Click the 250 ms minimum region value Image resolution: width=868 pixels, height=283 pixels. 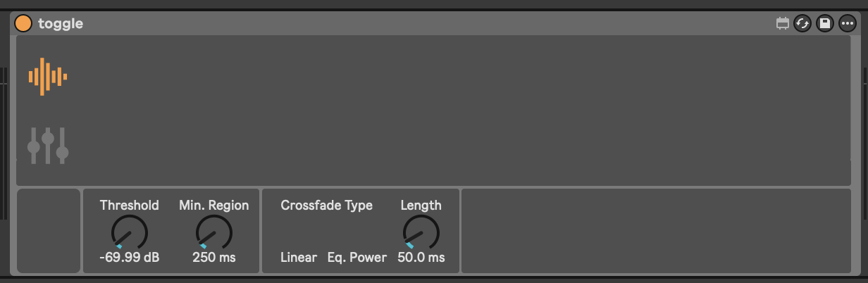coord(214,258)
